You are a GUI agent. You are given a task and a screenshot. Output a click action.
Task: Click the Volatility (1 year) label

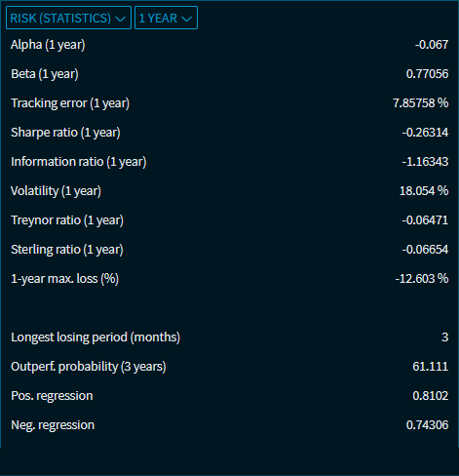56,191
